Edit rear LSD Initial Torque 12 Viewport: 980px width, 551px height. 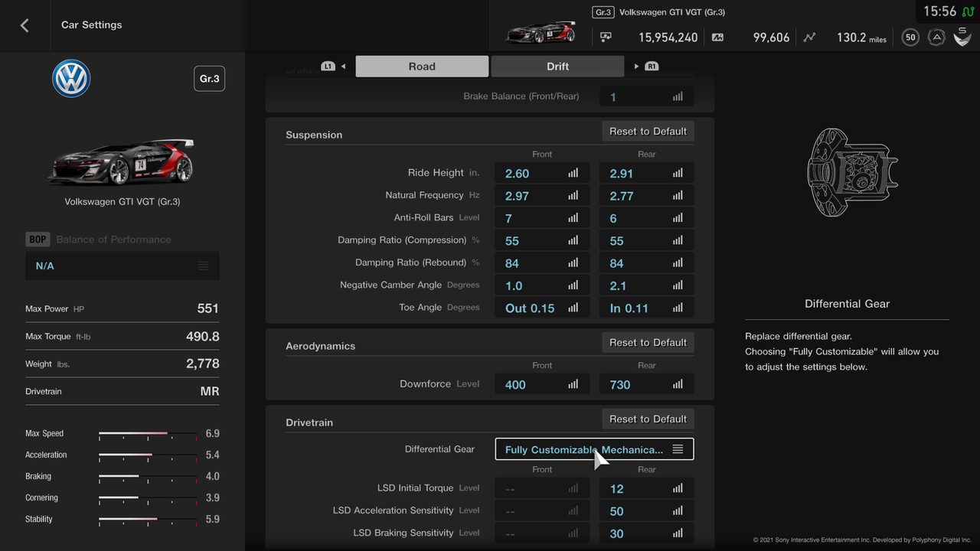647,488
